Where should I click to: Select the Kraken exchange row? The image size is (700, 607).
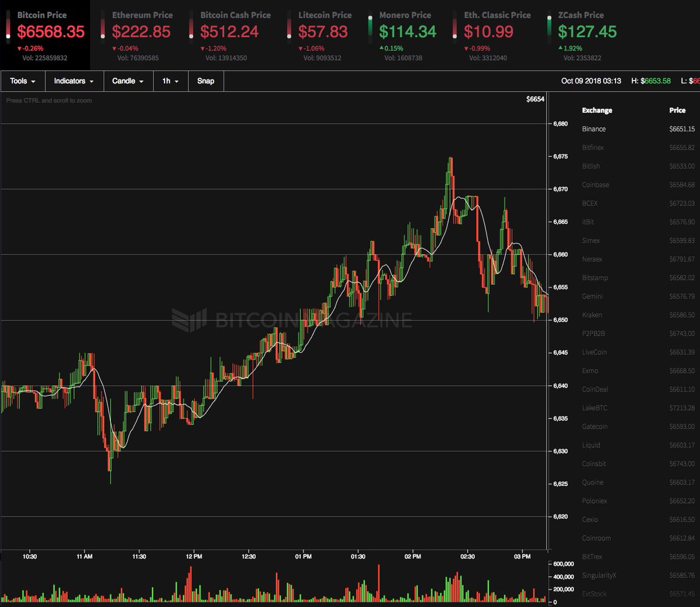coord(639,315)
